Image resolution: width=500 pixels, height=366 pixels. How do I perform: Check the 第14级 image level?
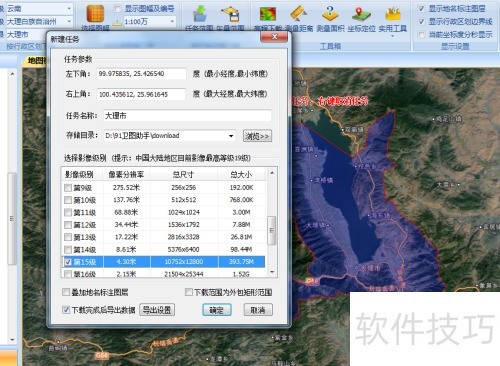(68, 249)
